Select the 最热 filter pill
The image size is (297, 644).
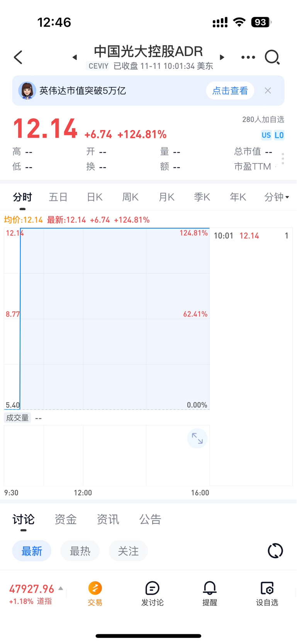tap(80, 551)
